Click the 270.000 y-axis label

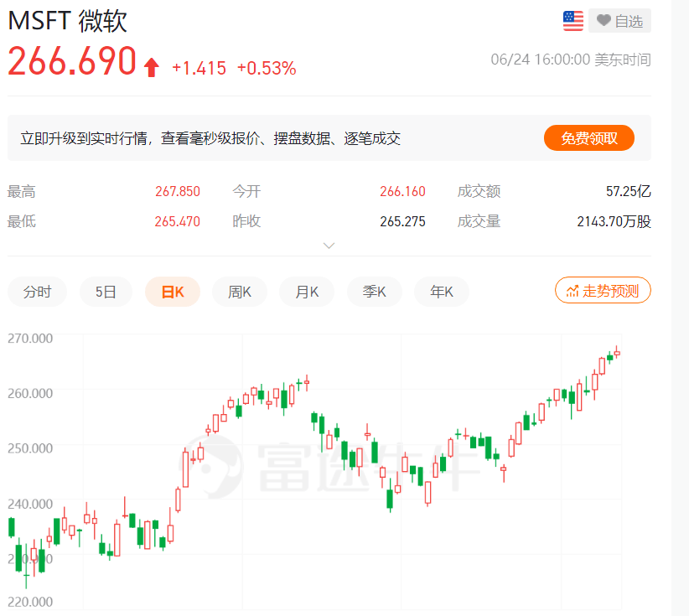tap(30, 338)
